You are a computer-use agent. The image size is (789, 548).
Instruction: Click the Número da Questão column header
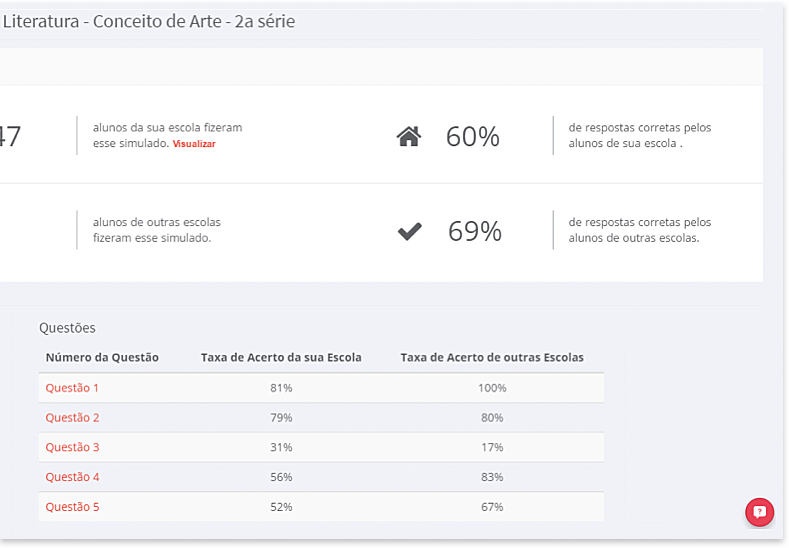pyautogui.click(x=102, y=358)
